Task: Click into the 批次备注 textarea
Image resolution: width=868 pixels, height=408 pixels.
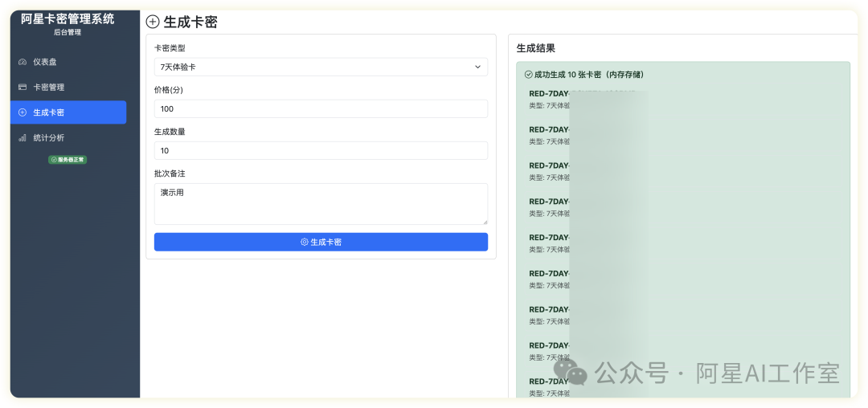Action: coord(321,204)
